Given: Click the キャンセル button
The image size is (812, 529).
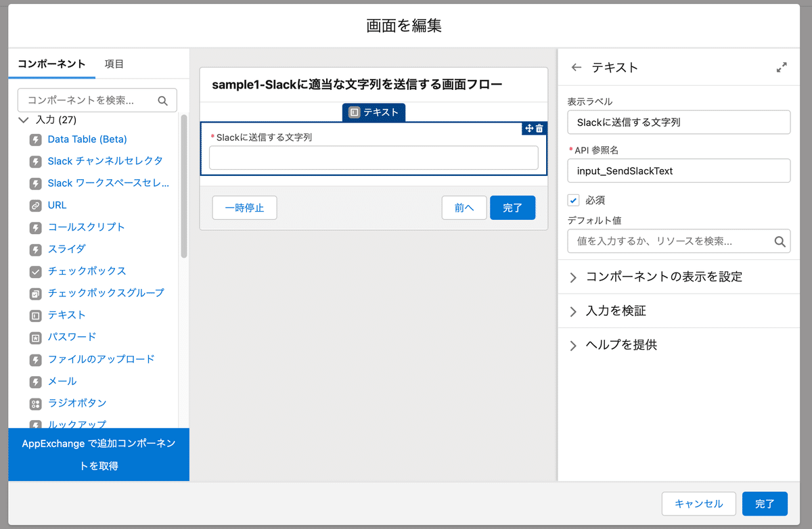Looking at the screenshot, I should point(699,504).
